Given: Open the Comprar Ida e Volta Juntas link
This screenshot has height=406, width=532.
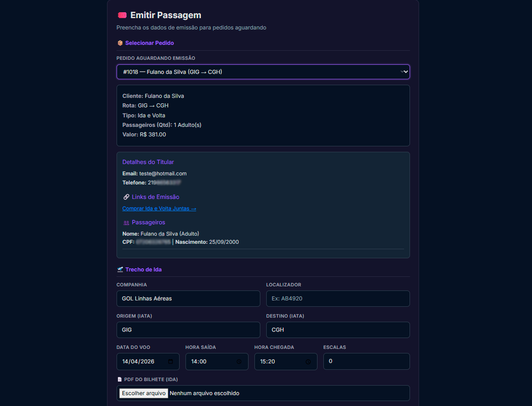Looking at the screenshot, I should tap(159, 209).
